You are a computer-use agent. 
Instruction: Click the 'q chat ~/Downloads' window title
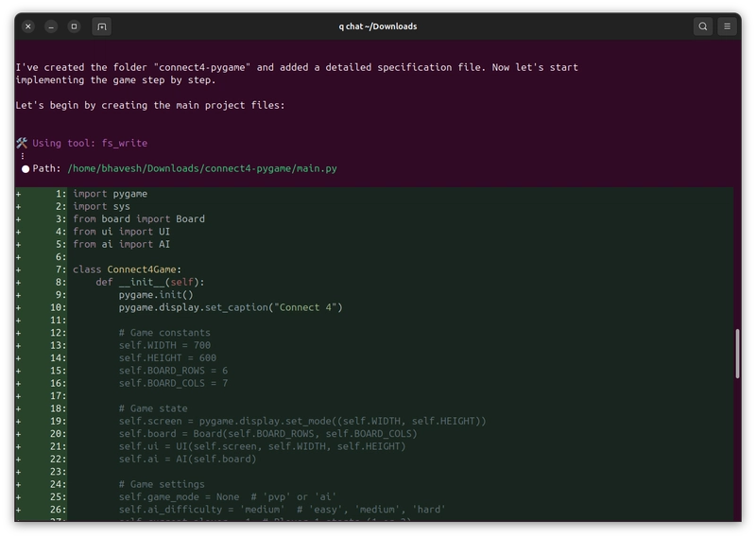point(377,26)
